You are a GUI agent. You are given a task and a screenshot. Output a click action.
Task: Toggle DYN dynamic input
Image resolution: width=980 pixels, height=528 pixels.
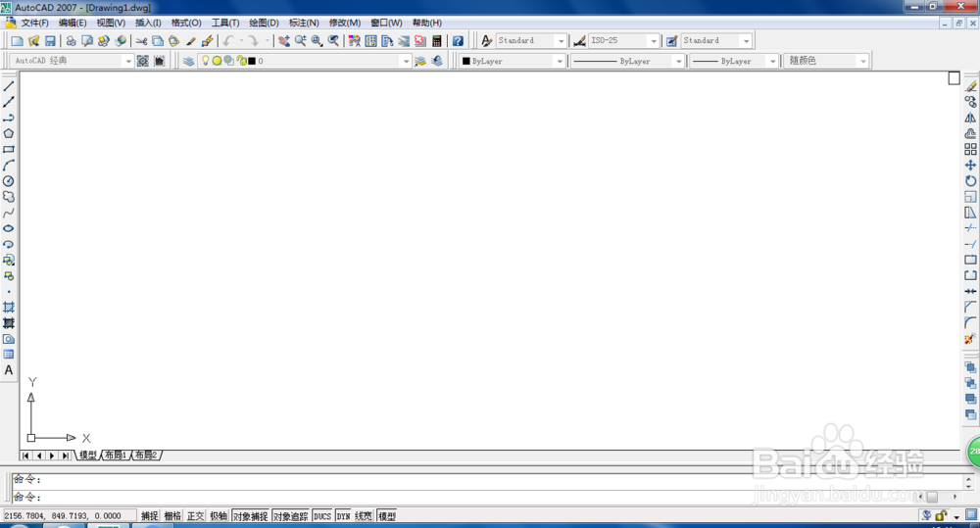click(x=343, y=516)
